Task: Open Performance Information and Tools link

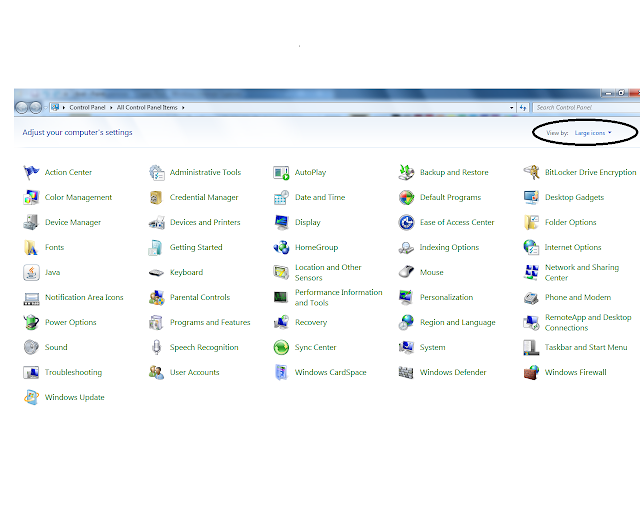Action: tap(339, 298)
